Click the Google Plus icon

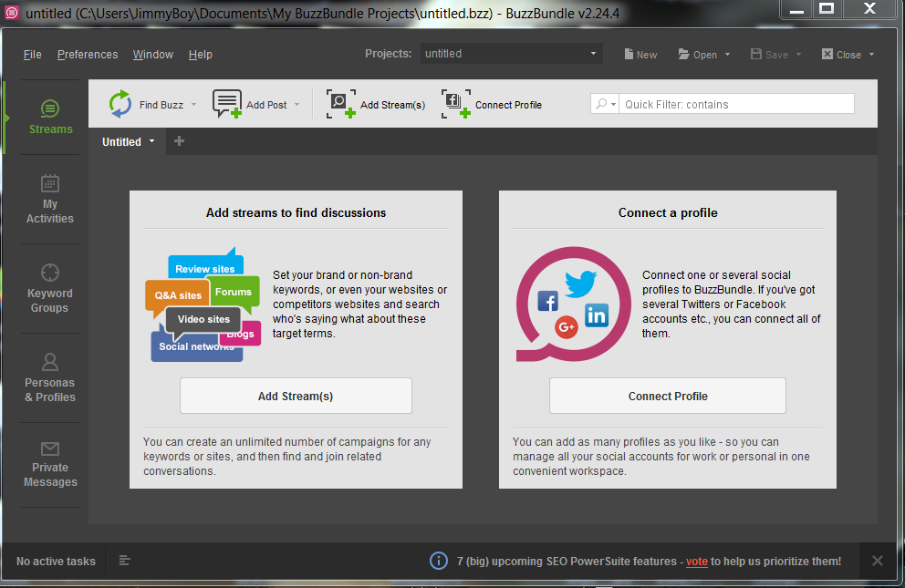point(567,327)
